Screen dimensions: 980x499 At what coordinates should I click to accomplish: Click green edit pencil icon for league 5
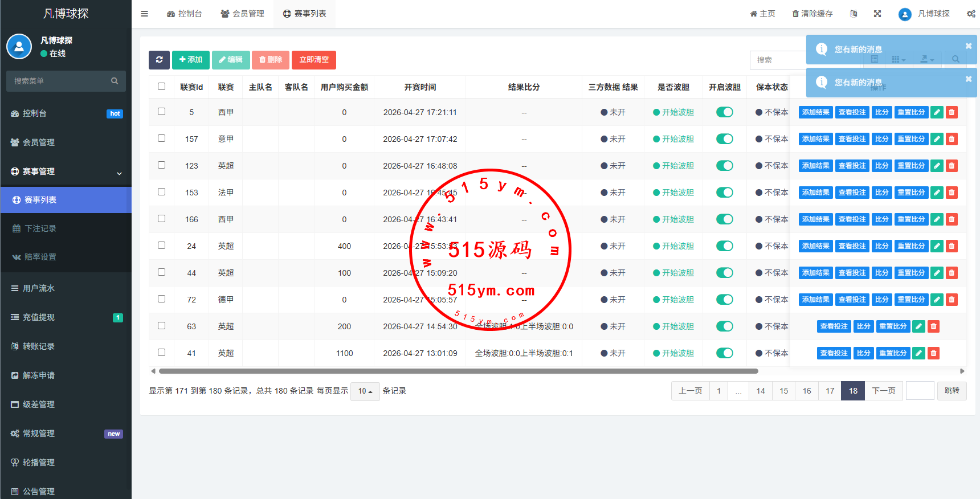point(937,113)
